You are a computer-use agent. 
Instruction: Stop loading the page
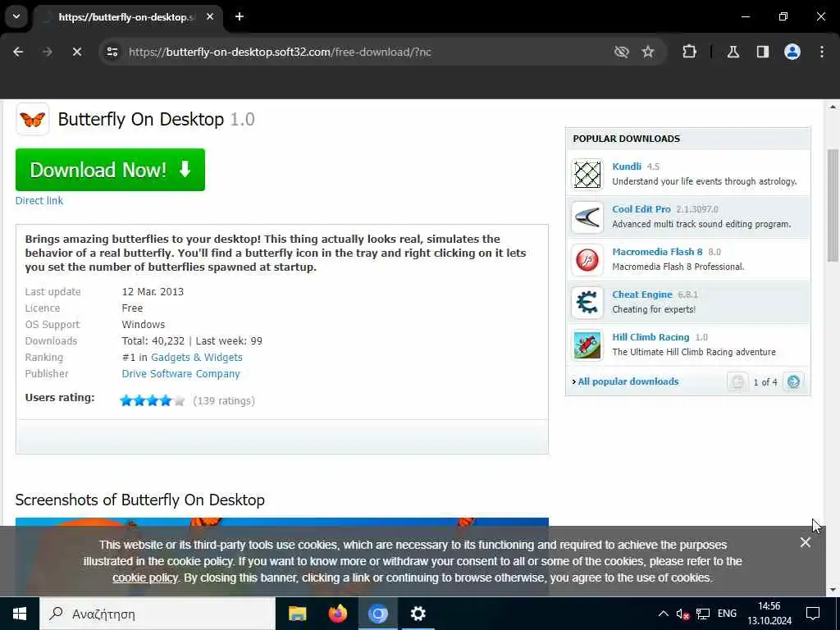[x=76, y=52]
